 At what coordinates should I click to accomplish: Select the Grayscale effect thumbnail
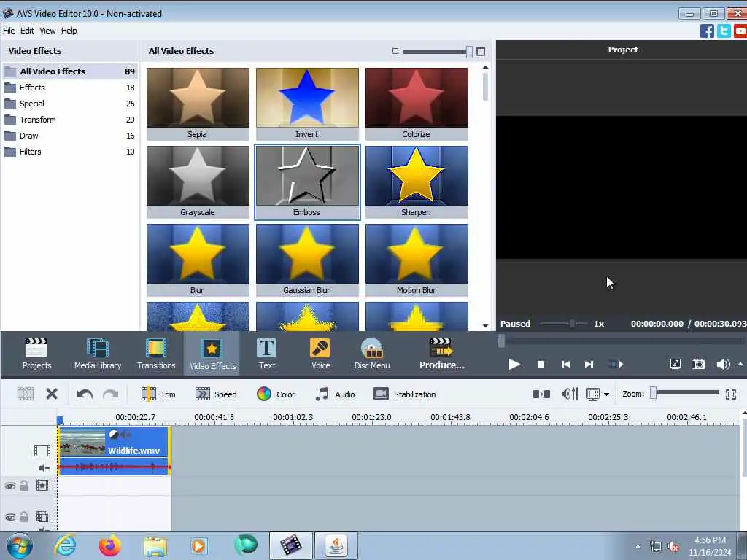point(198,182)
